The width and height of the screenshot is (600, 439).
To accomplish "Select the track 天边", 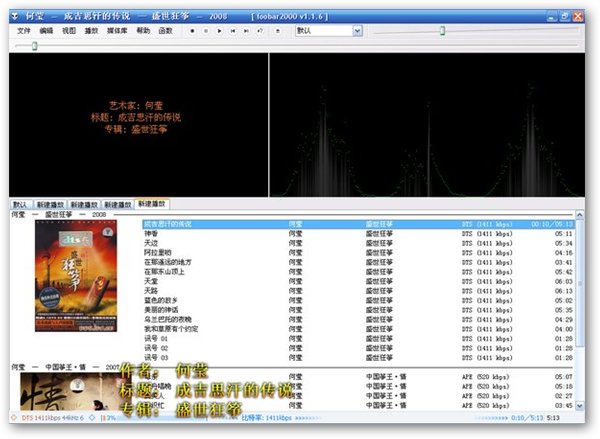I will 358,243.
